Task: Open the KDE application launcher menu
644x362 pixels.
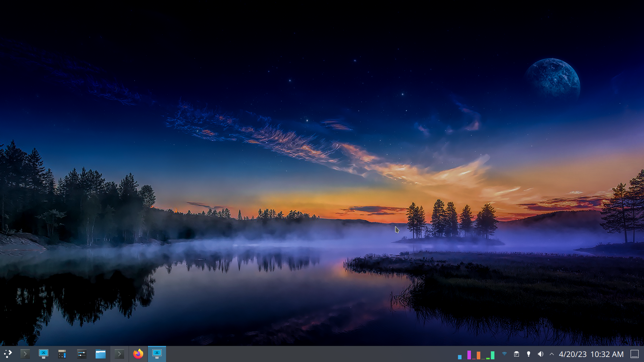Action: 8,354
